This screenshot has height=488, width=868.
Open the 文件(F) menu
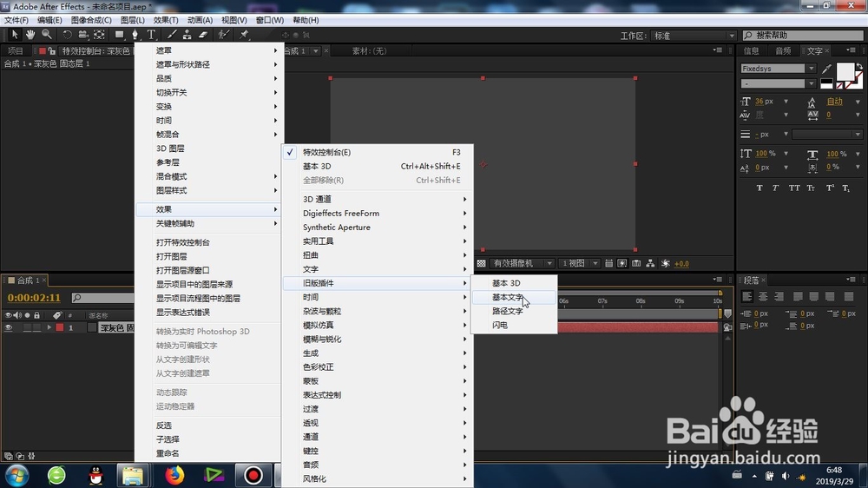(16, 20)
